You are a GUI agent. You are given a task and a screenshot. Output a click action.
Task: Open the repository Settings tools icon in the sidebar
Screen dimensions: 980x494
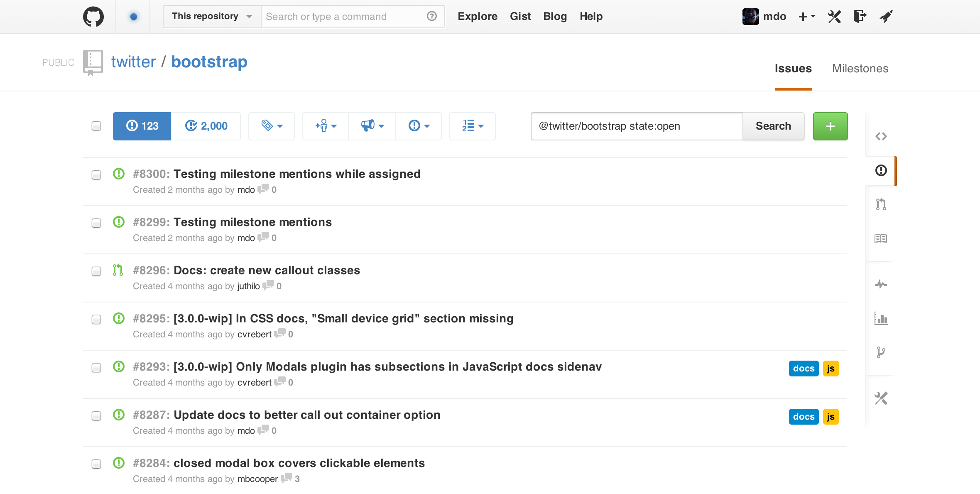point(881,398)
